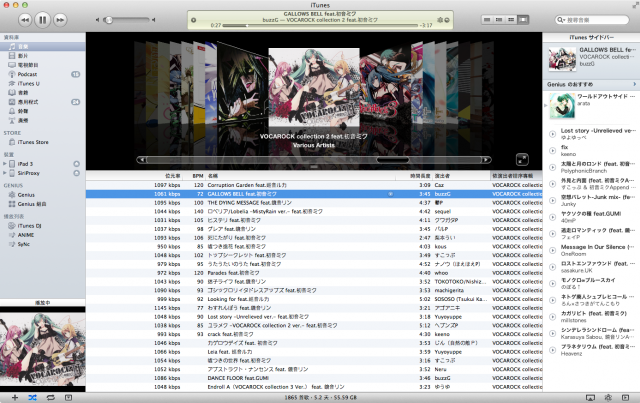The height and width of the screenshot is (403, 640).
Task: Open iTunes DJ playlist
Action: pos(42,226)
